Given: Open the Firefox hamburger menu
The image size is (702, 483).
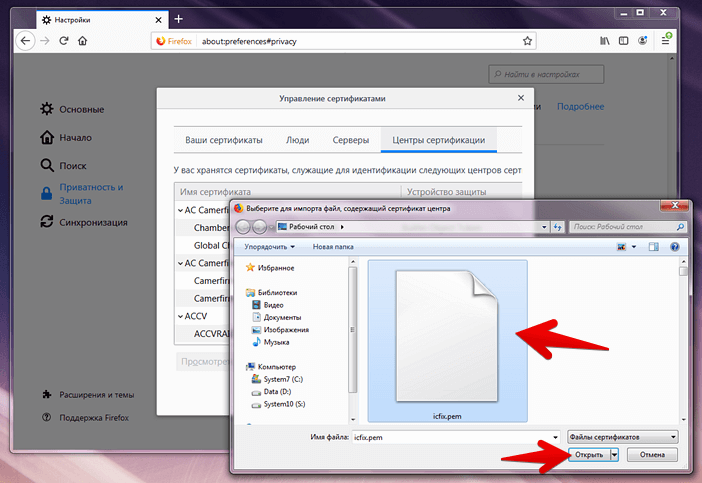Looking at the screenshot, I should pos(666,41).
